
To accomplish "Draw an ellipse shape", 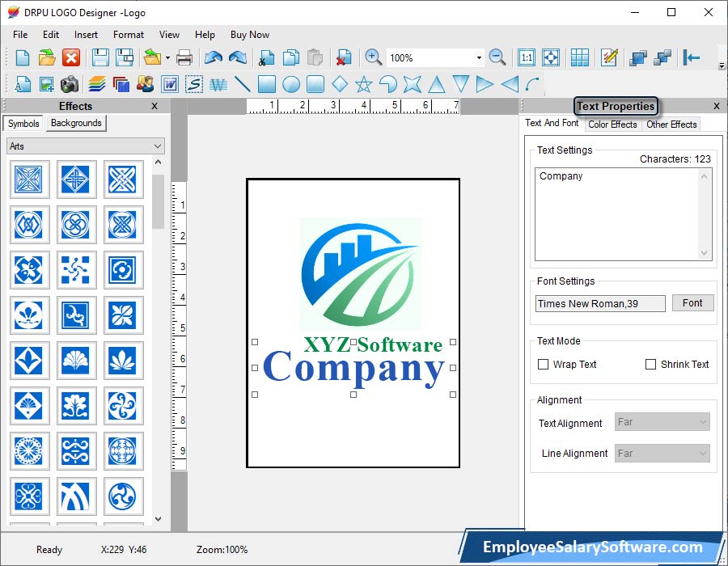I will click(x=291, y=84).
